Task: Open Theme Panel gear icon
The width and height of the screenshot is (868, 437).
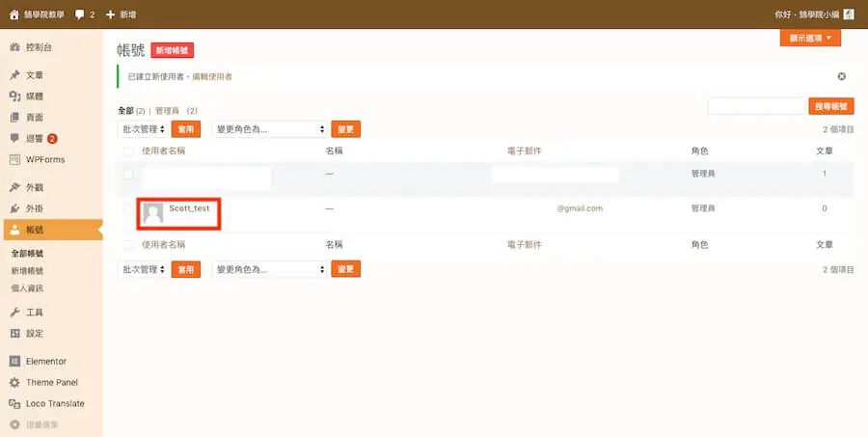Action: [14, 382]
